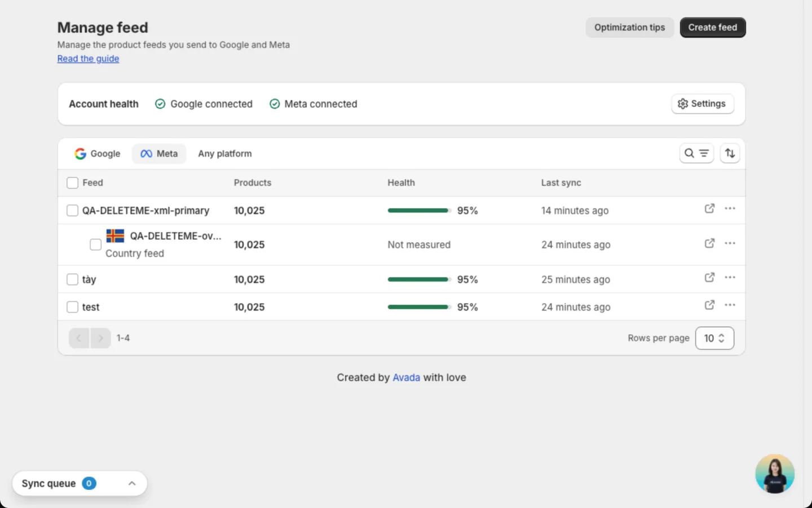Toggle the select-all Feed checkbox
Viewport: 812px width, 508px height.
(x=72, y=183)
